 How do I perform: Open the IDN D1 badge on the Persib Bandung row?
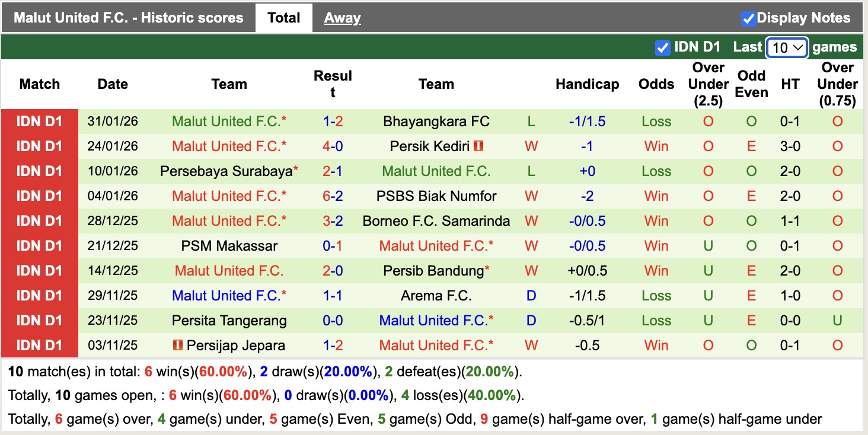pos(39,270)
